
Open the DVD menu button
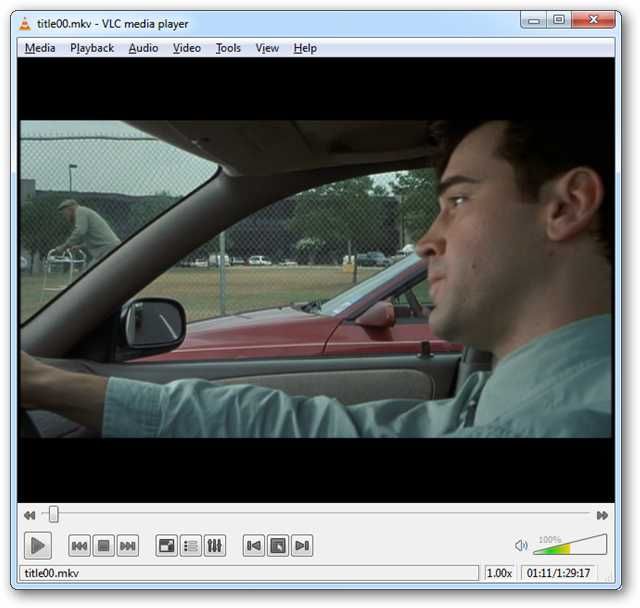click(278, 546)
